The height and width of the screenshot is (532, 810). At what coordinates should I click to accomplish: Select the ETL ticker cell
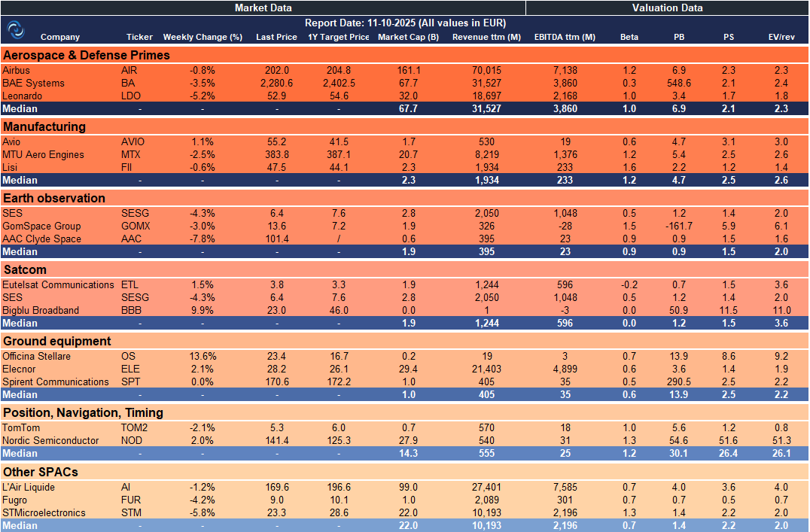(129, 284)
